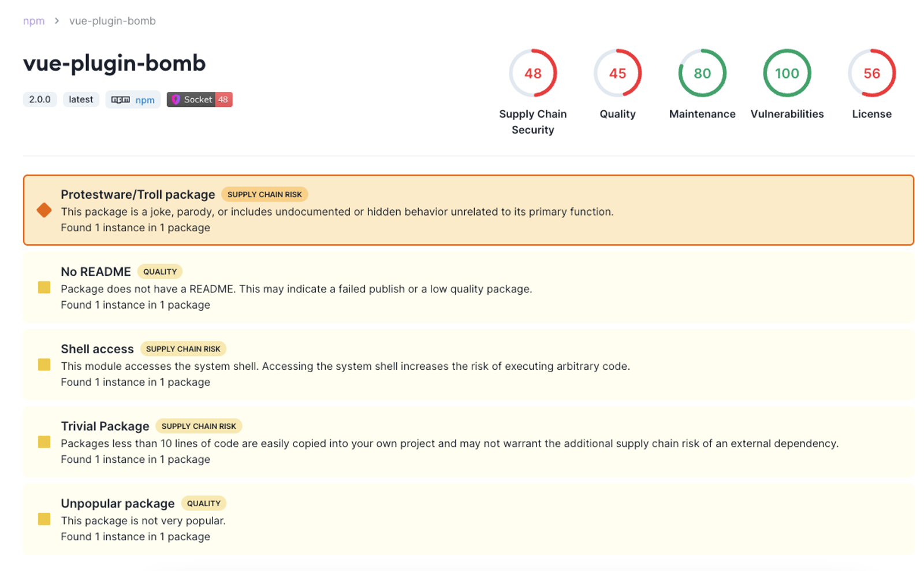Expand the Unpopular package alert
This screenshot has height=571, width=924.
[468, 519]
